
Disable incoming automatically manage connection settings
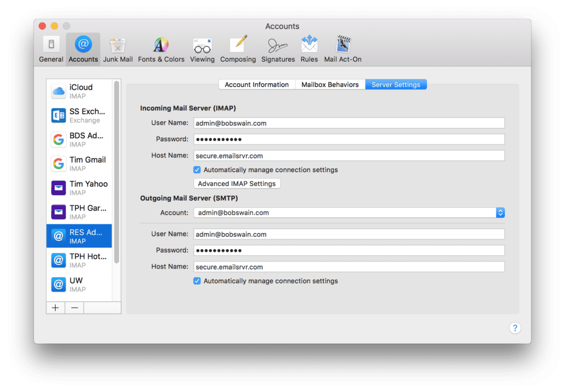(197, 170)
